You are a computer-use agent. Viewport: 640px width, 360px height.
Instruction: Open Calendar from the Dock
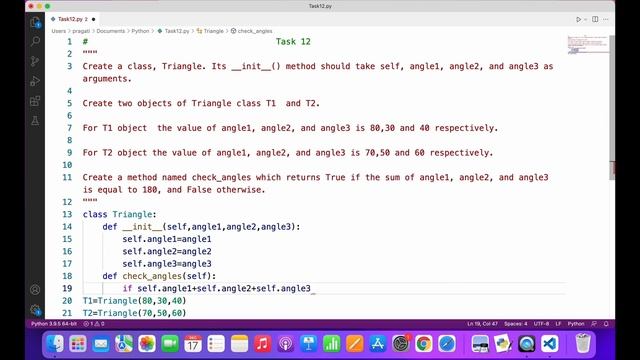pos(193,344)
